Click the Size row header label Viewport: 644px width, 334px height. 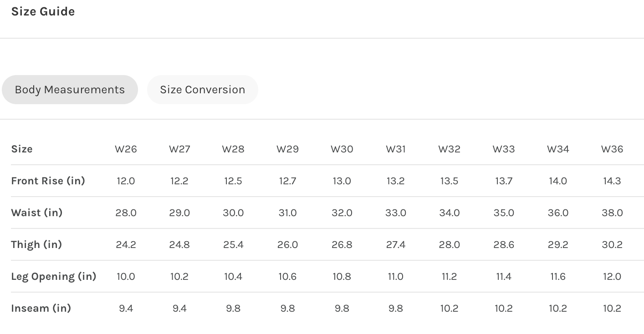(x=22, y=149)
